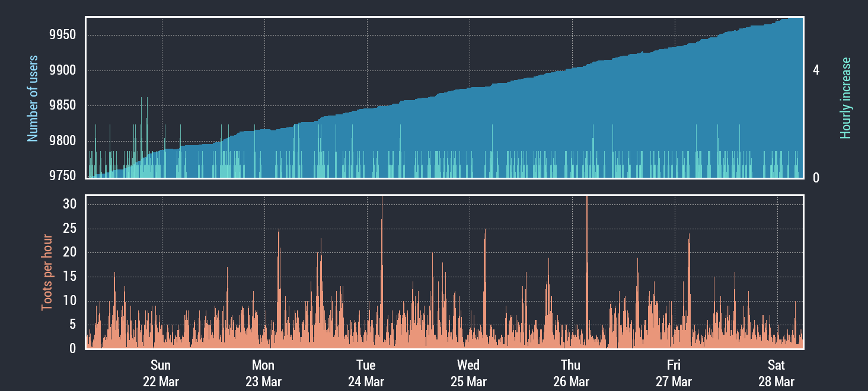The height and width of the screenshot is (391, 868).
Task: Pick the Thu 26 Mar date label
Action: click(x=571, y=373)
